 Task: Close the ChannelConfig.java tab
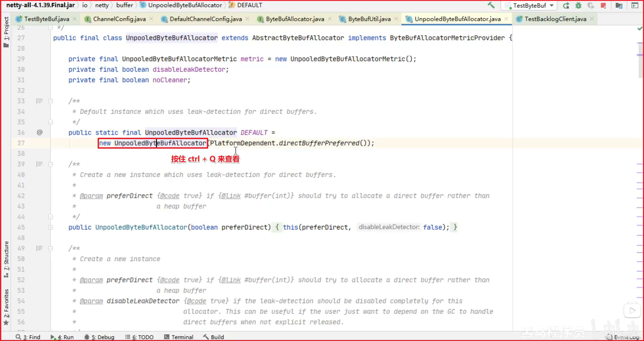151,19
